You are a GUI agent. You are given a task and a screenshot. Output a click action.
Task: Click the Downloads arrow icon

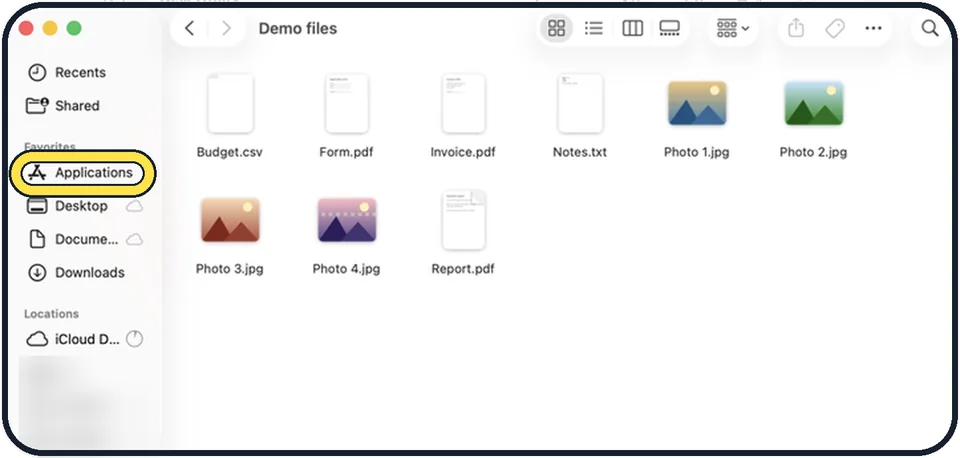click(x=37, y=272)
